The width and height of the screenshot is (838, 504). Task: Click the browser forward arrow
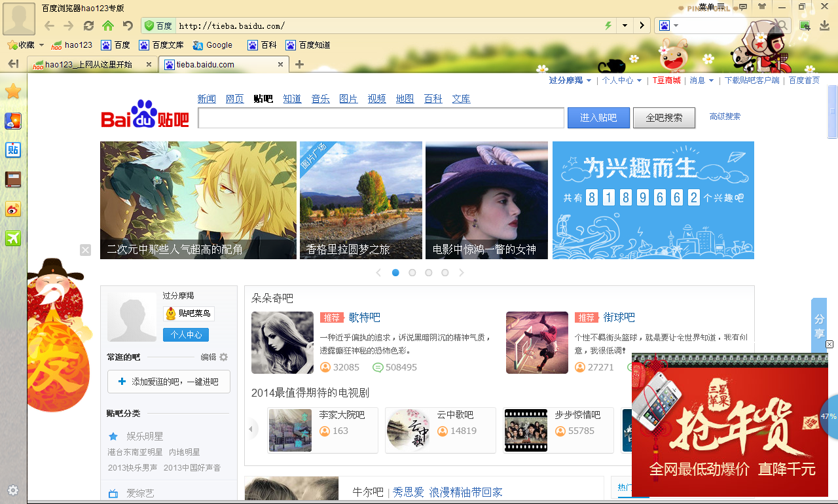coord(69,26)
